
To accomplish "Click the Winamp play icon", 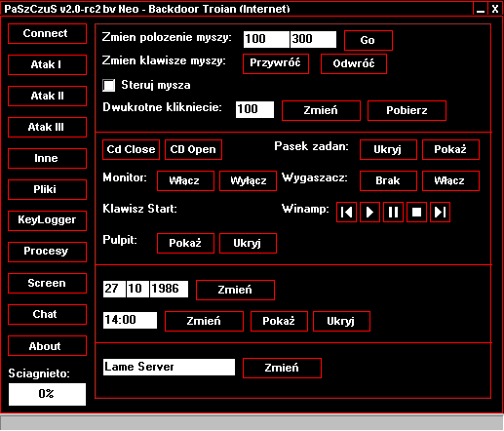I will point(369,213).
